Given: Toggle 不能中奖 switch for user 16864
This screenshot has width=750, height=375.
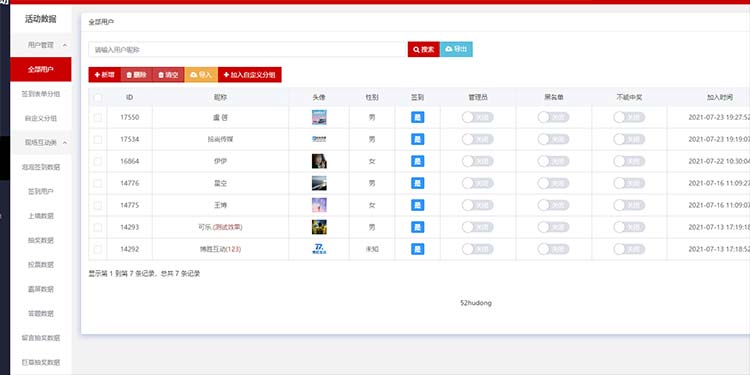Looking at the screenshot, I should pyautogui.click(x=629, y=161).
